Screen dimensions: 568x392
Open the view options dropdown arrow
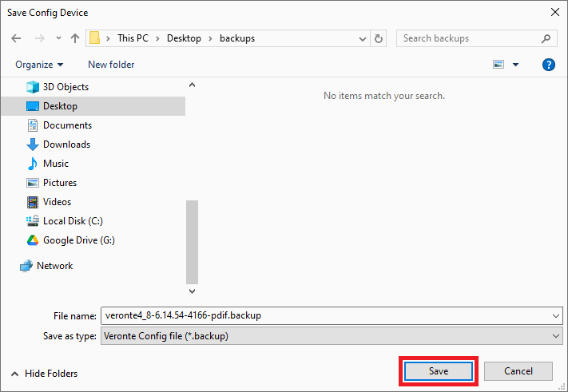tap(515, 65)
